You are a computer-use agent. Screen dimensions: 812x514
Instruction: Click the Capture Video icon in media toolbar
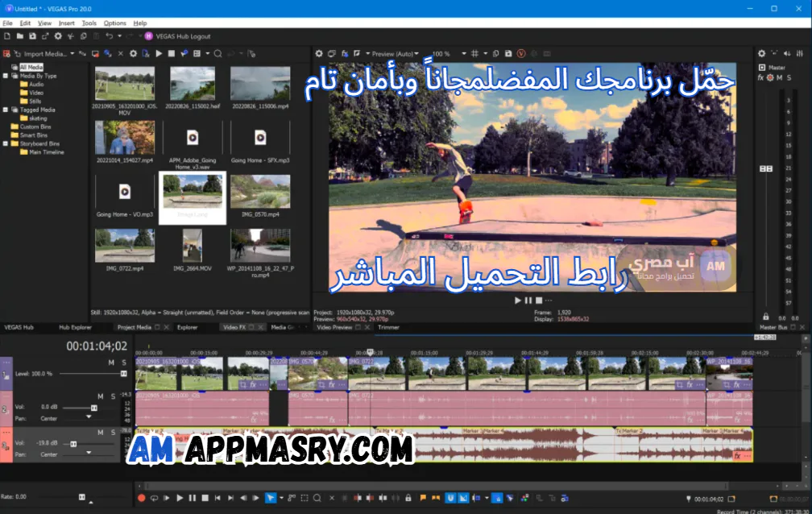tap(95, 53)
